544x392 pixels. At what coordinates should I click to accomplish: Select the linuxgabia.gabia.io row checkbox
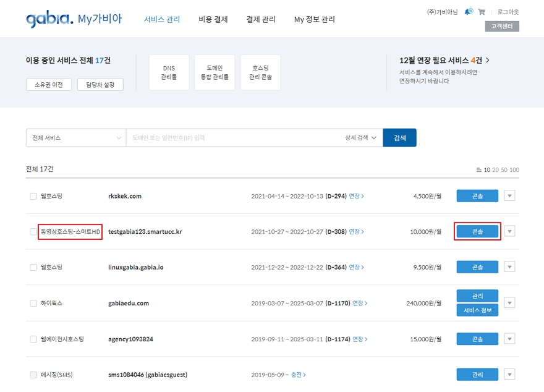click(x=33, y=267)
